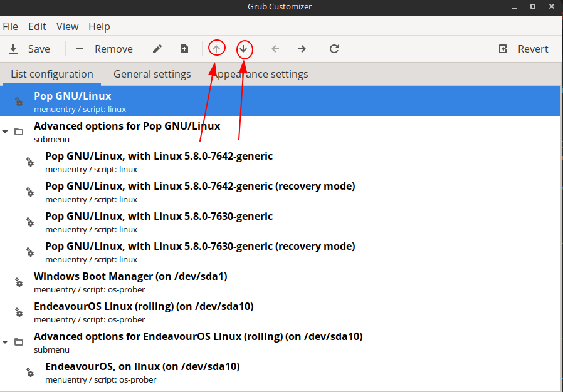Close the Grub Customizer window
The image size is (563, 392).
click(x=552, y=6)
